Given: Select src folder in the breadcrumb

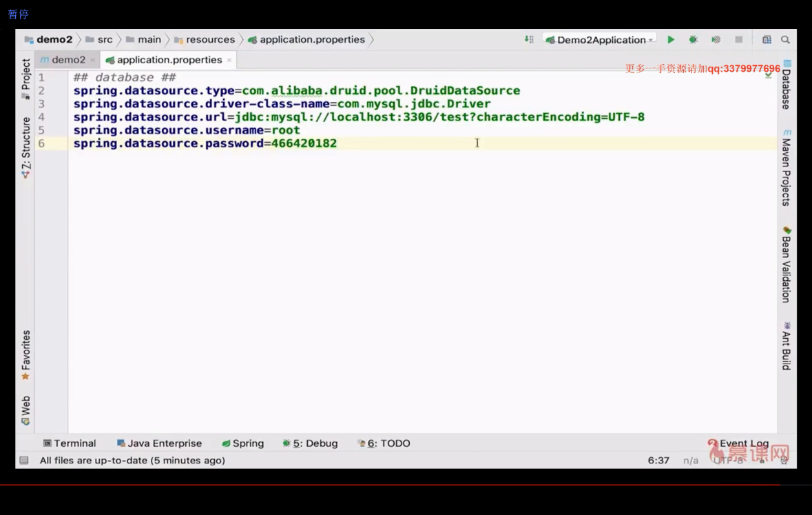Looking at the screenshot, I should pos(99,39).
